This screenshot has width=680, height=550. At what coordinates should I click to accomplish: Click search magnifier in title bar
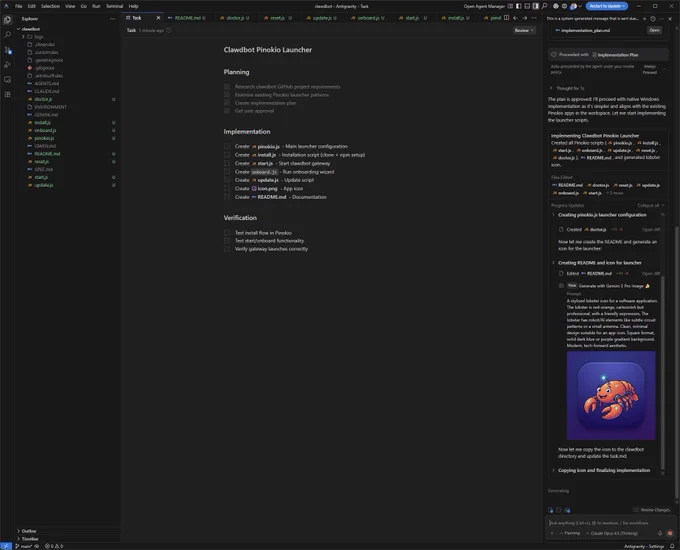click(x=544, y=6)
